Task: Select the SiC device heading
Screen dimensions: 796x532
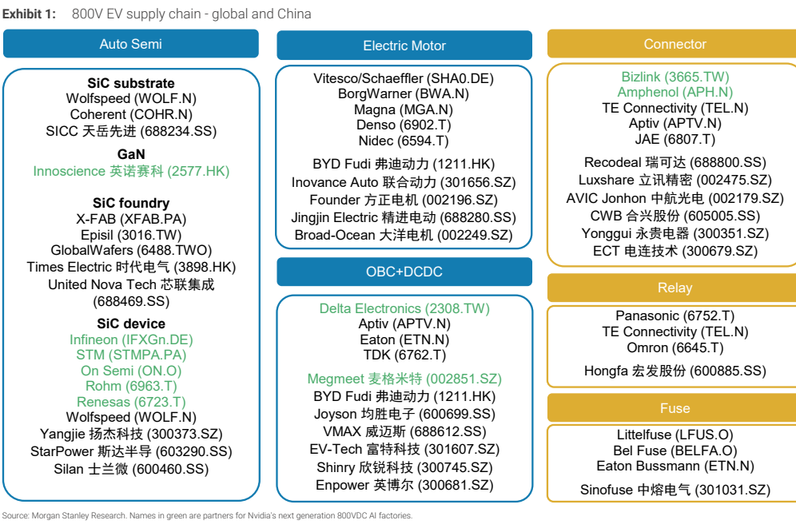Action: pos(131,324)
